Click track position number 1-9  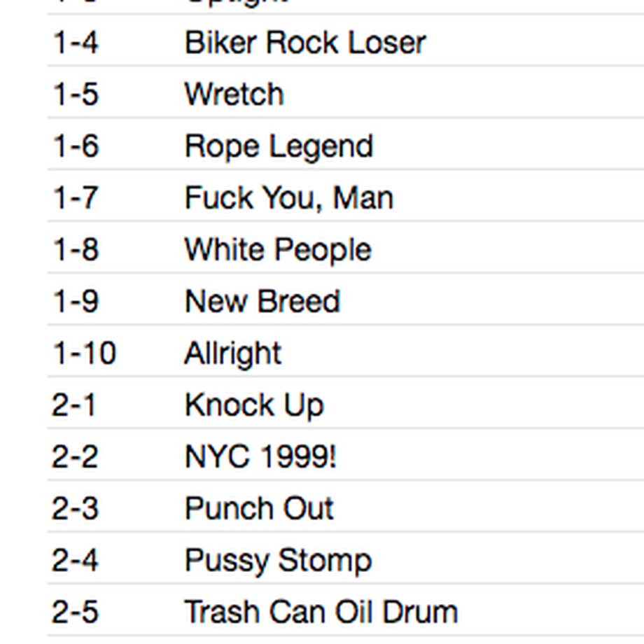click(x=76, y=301)
